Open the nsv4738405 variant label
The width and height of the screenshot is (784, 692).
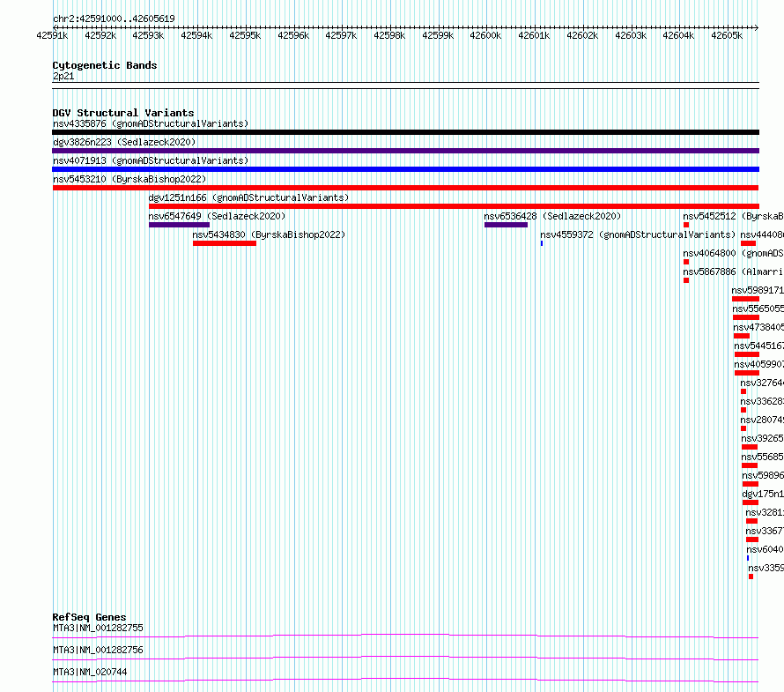pos(758,327)
